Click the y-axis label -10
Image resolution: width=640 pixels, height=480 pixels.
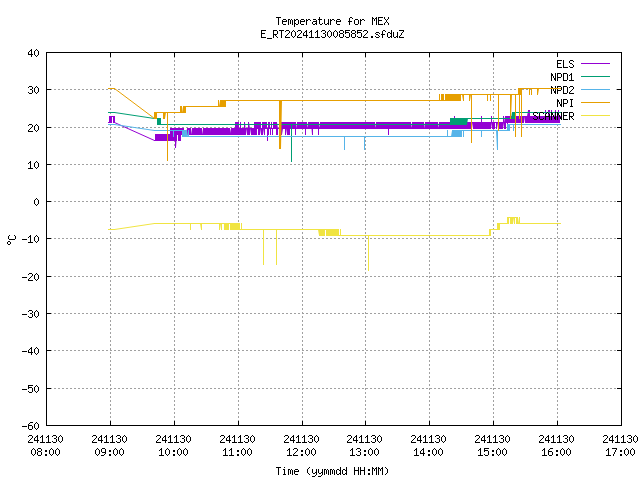point(31,239)
